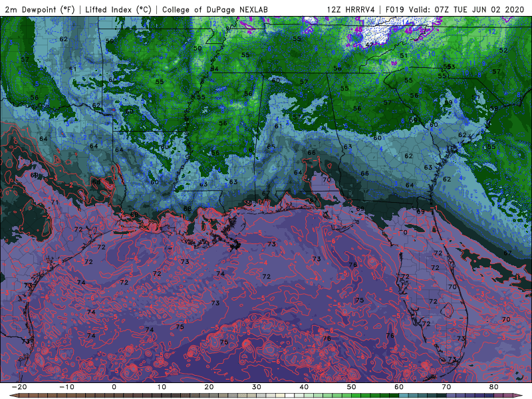Click the "F019 Valid: 07Z TUE JUN 02 2020" text
532x399 pixels.
(455, 9)
